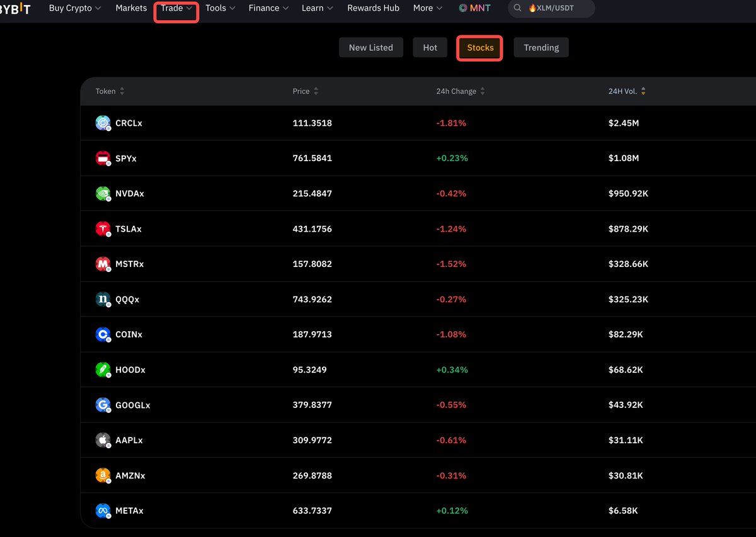Click the CRCLx token icon

pos(103,123)
